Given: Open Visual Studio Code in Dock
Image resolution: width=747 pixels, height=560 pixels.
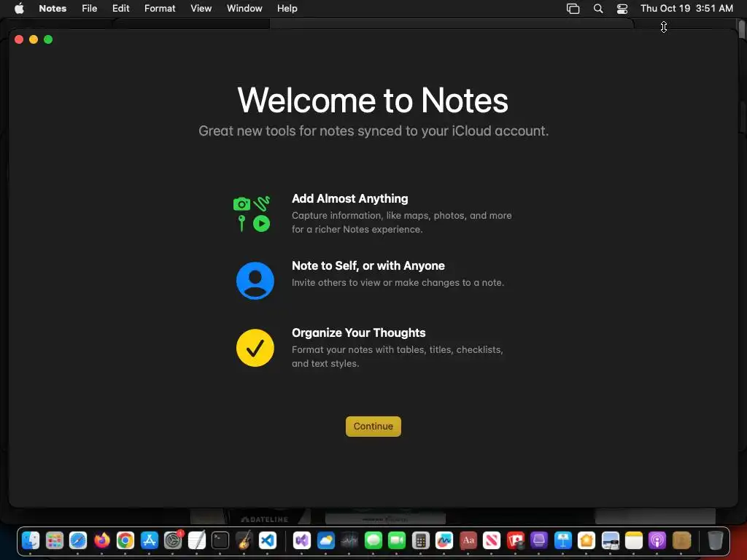Looking at the screenshot, I should (x=267, y=540).
